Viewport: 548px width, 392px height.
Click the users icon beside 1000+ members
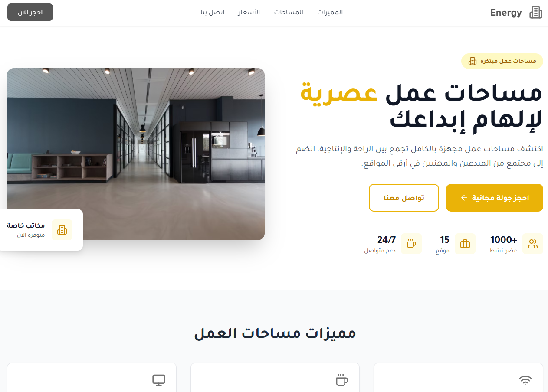tap(533, 244)
